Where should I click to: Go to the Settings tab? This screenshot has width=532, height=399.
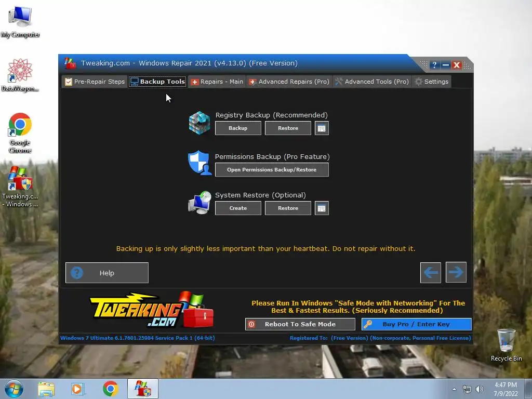[x=432, y=82]
